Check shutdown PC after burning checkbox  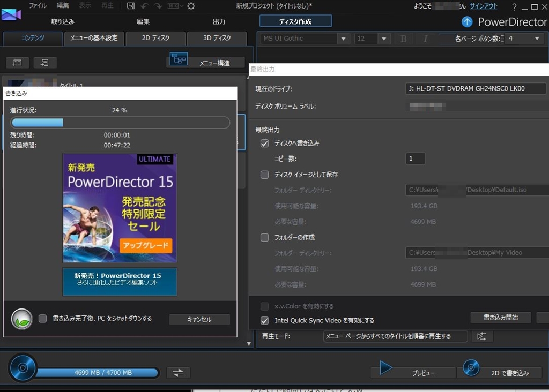[x=42, y=319]
